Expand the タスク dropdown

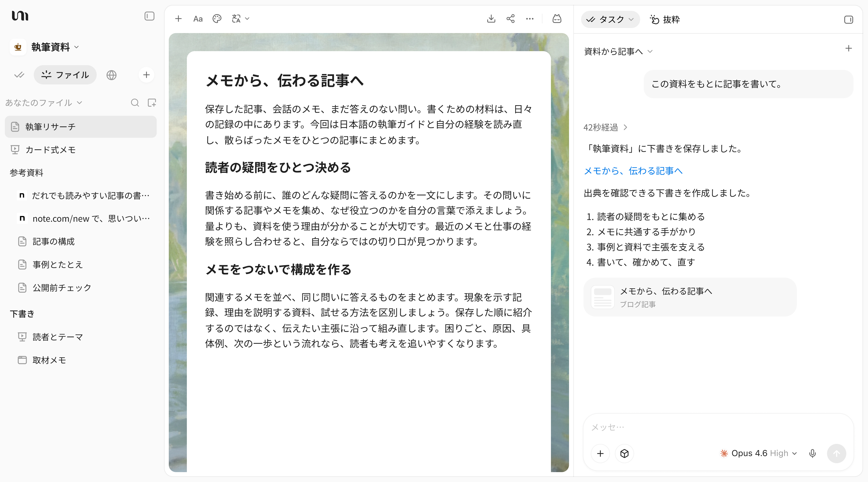click(x=610, y=20)
